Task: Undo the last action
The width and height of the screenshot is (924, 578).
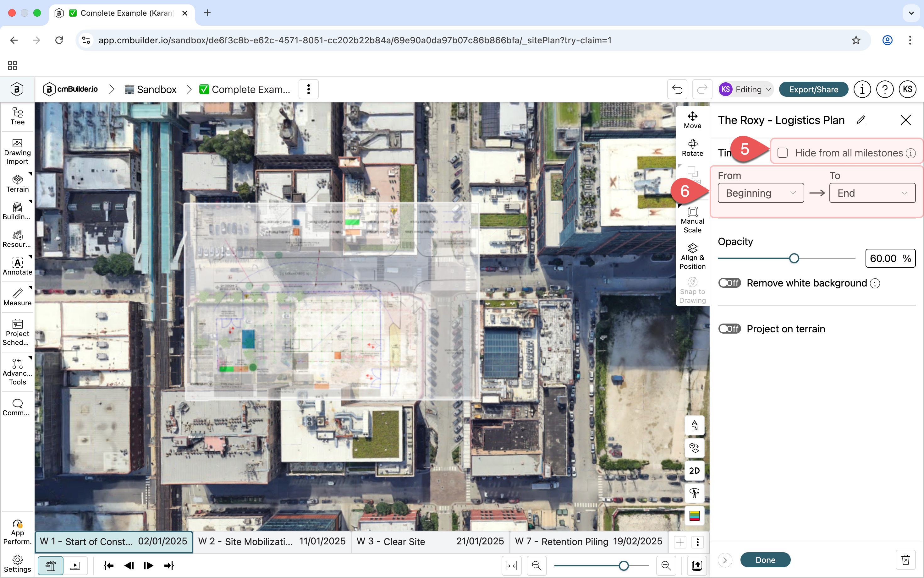Action: point(677,90)
